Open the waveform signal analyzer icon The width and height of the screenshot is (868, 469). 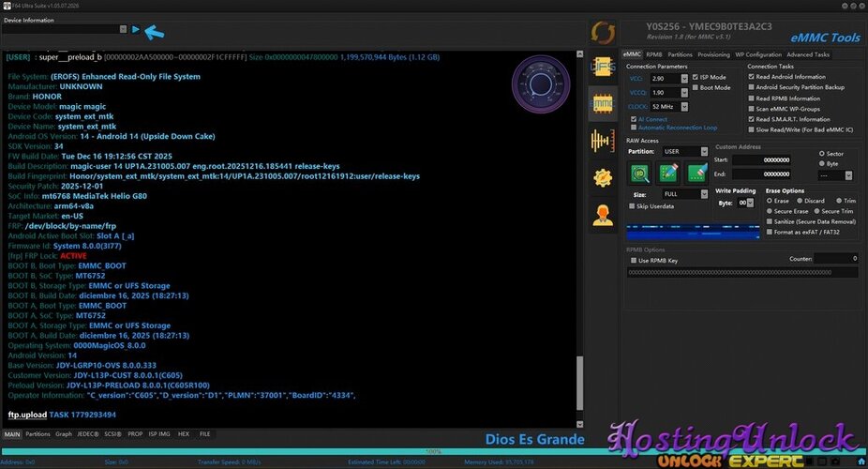[603, 140]
